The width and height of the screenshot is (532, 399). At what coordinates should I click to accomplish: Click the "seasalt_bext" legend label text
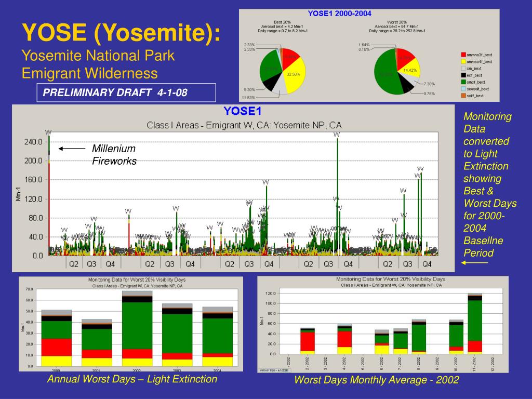pyautogui.click(x=478, y=89)
